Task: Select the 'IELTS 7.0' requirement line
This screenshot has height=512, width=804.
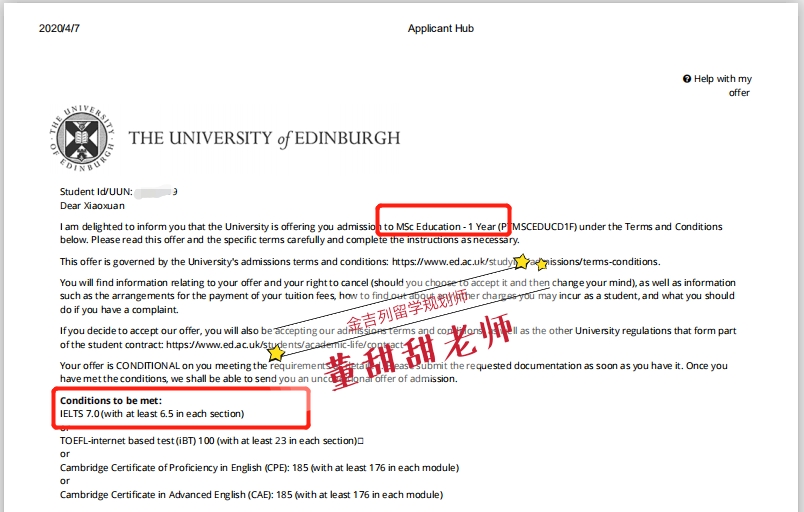Action: [x=151, y=414]
